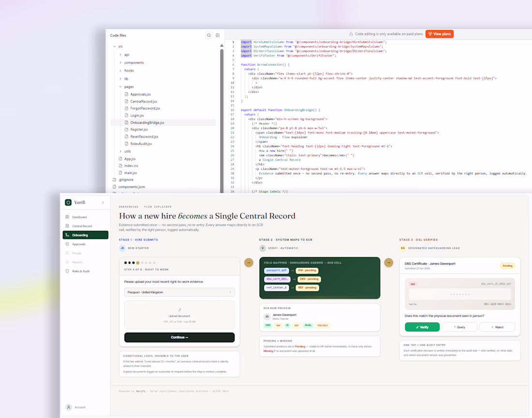Expand the lib folder
The image size is (532, 418).
pyautogui.click(x=120, y=79)
